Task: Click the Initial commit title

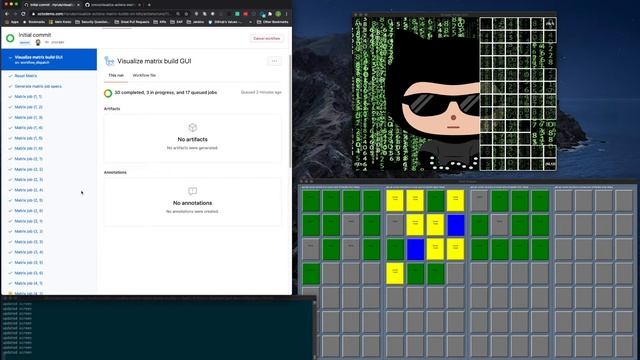Action: (x=35, y=35)
